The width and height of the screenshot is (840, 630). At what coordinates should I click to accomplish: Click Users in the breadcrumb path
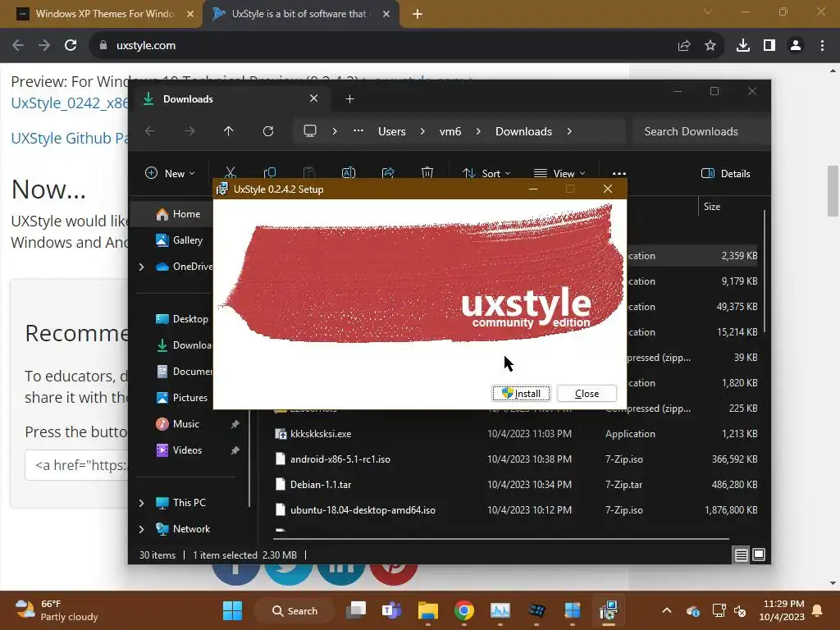391,131
